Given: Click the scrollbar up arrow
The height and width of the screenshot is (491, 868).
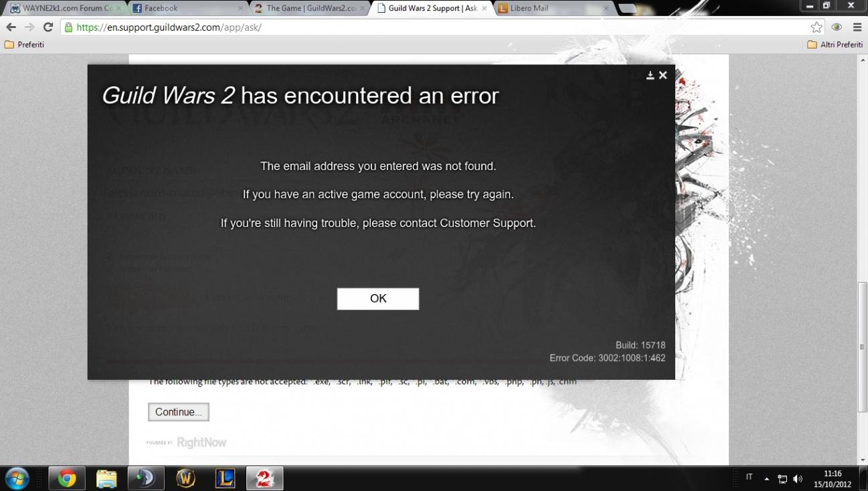Looking at the screenshot, I should tap(863, 60).
